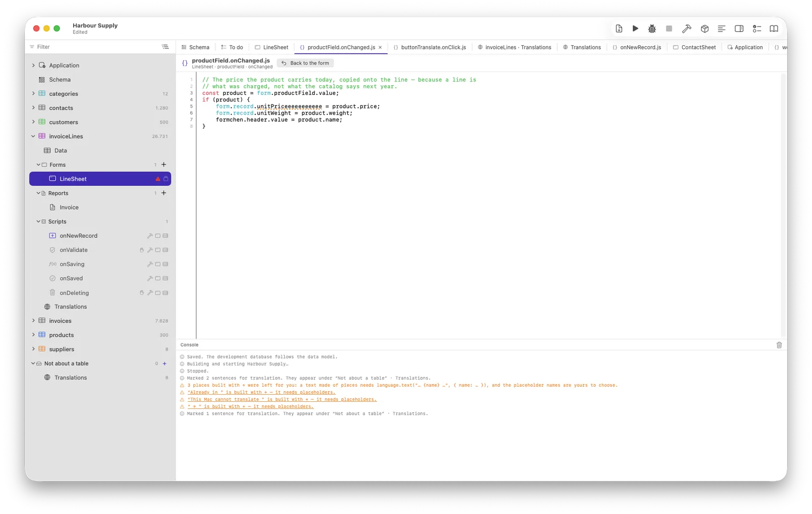Clear the console with the trash icon
812x514 pixels.
[x=779, y=345]
